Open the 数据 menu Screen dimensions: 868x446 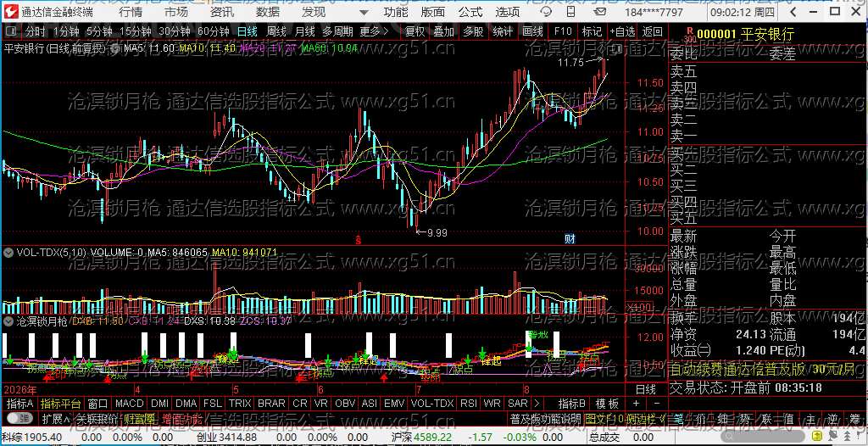pos(269,12)
